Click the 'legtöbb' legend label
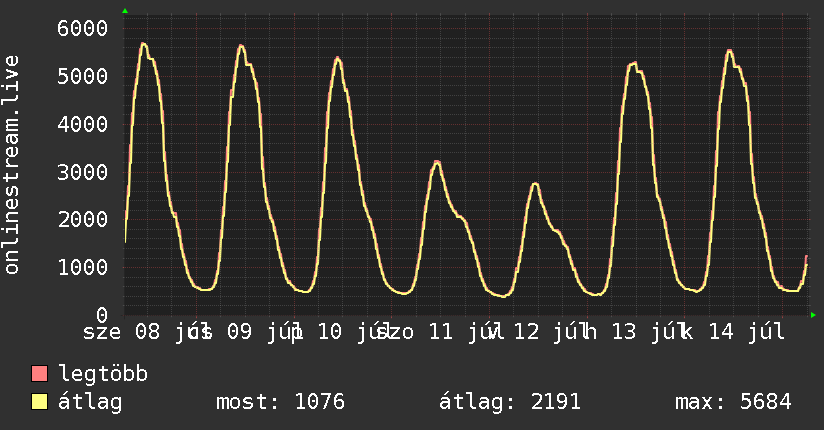Screen dimensions: 824x430 point(103,374)
